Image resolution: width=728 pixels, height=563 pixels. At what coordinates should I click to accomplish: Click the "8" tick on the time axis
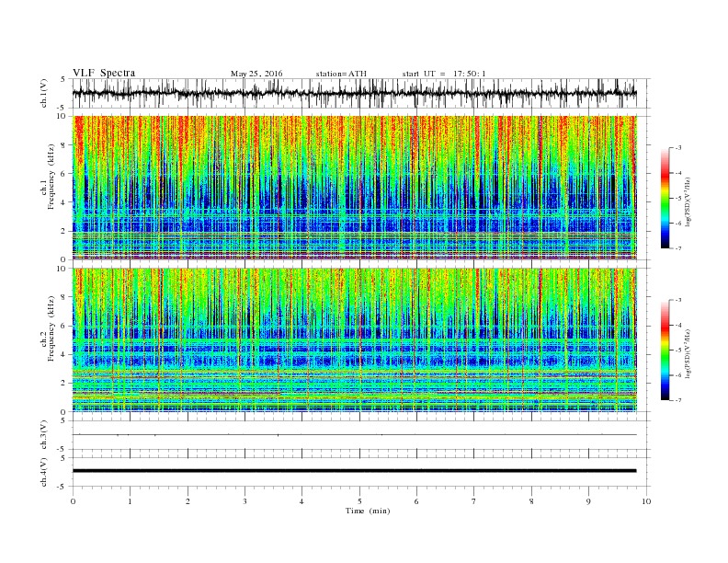(531, 501)
